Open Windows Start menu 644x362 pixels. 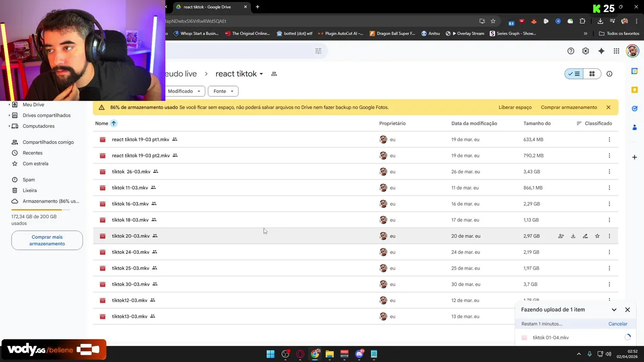click(x=270, y=354)
